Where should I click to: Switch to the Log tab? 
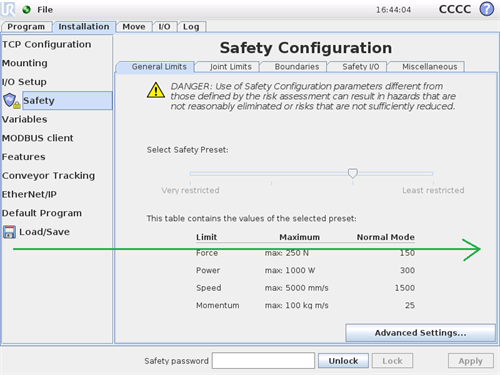[191, 27]
